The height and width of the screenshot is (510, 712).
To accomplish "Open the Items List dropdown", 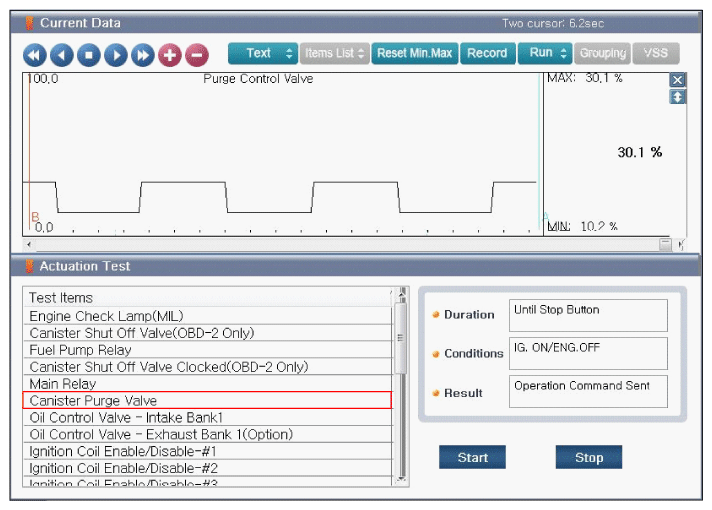I will 335,53.
